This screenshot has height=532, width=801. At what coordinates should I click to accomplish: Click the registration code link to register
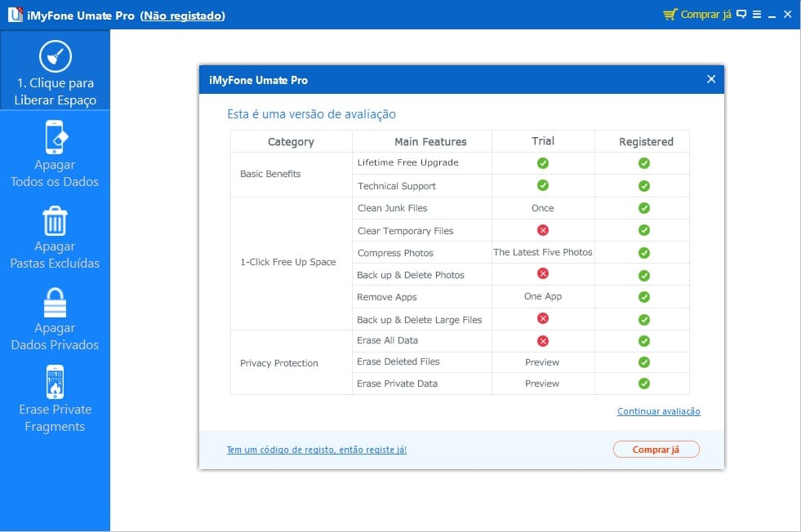316,450
